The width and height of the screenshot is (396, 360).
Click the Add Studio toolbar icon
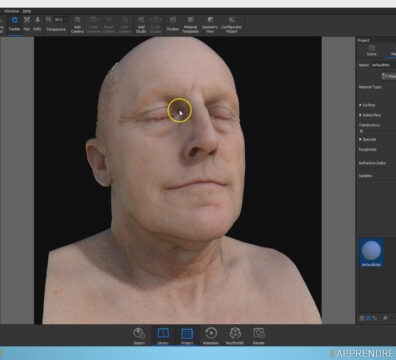(x=141, y=25)
